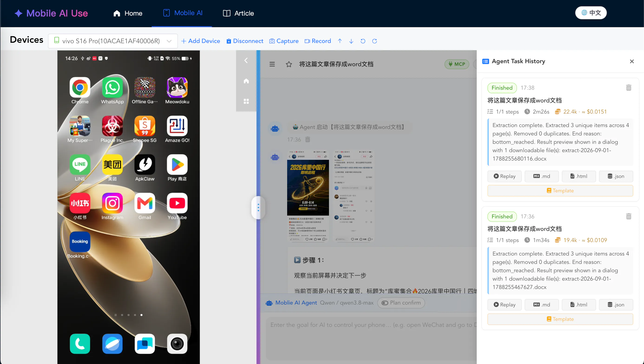Click the rotate counterclockwise toolbar icon
This screenshot has width=644, height=364.
coord(363,41)
